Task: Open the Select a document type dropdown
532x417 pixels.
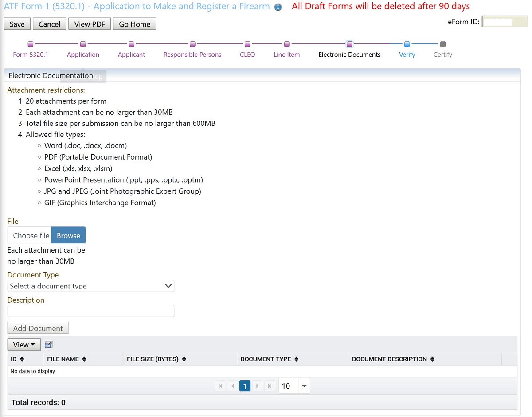Action: coord(91,286)
